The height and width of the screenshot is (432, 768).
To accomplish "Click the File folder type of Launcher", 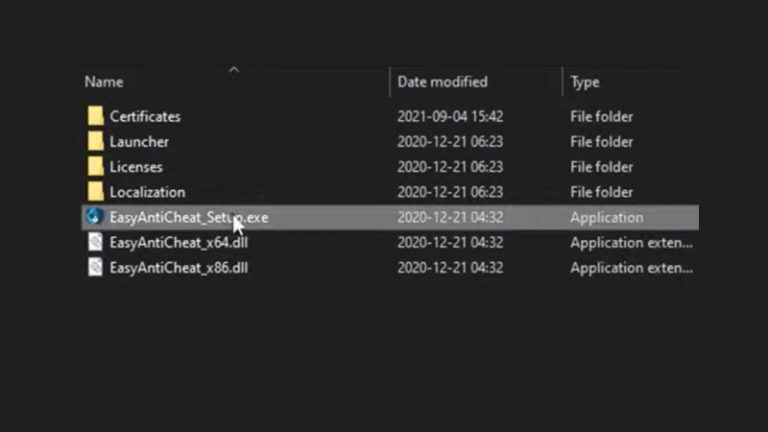I will tap(601, 142).
